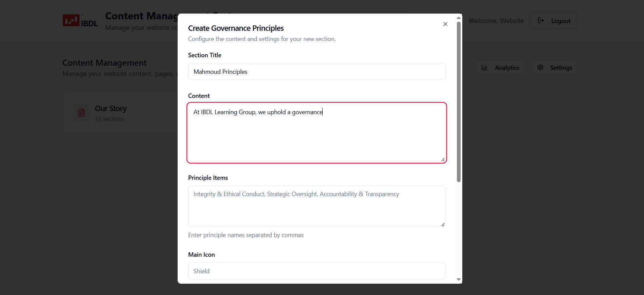Viewport: 644px width, 295px height.
Task: Open the Analytics page
Action: pyautogui.click(x=501, y=68)
